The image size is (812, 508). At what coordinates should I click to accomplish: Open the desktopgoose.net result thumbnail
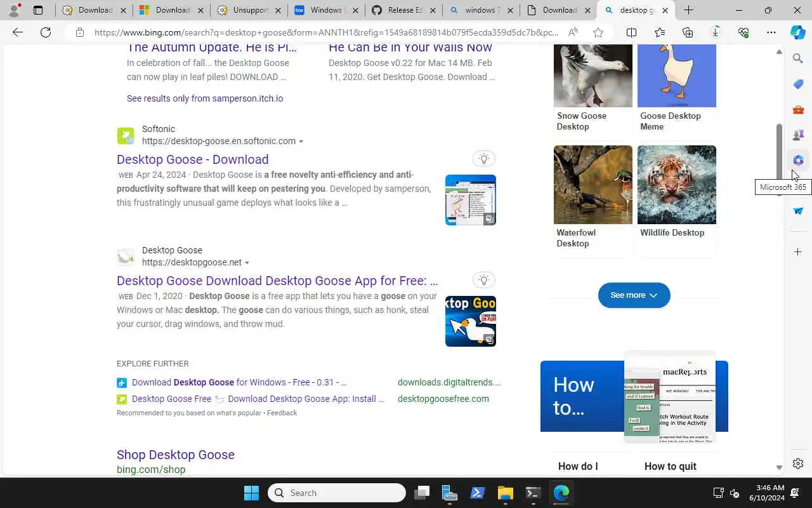click(x=471, y=321)
